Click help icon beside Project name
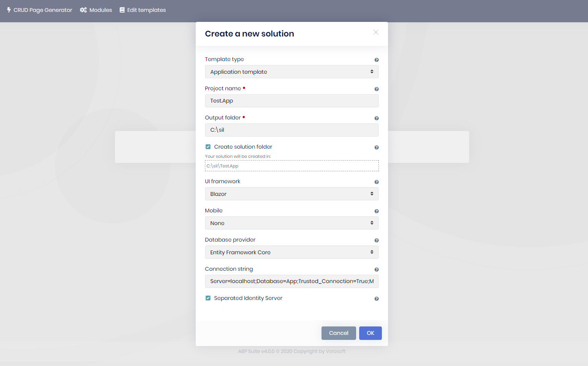 (376, 89)
